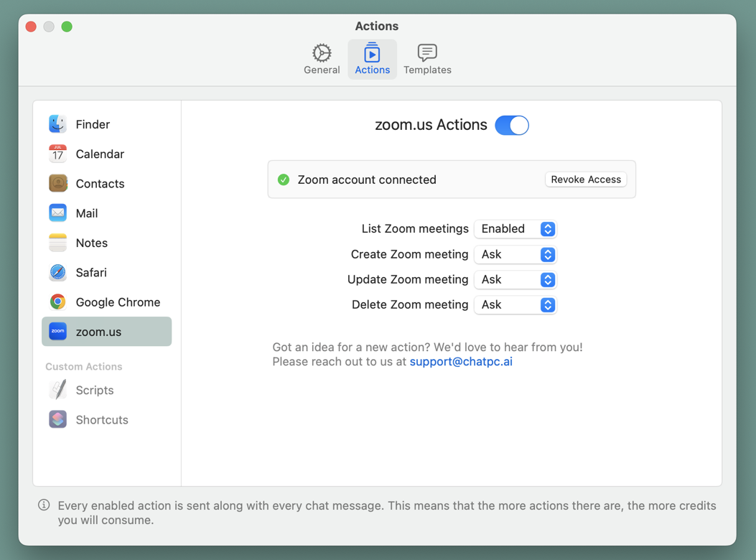The width and height of the screenshot is (756, 560).
Task: Click the Contacts app icon
Action: coord(58,183)
